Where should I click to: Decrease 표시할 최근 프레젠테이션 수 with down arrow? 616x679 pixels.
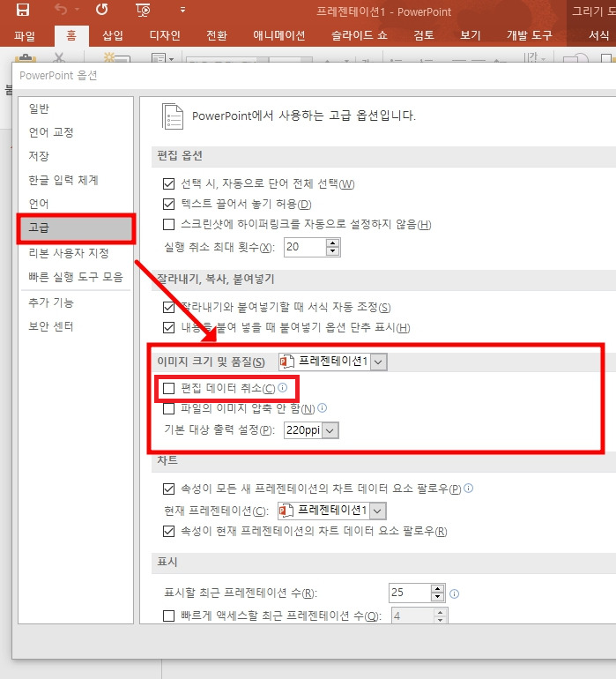click(x=438, y=597)
